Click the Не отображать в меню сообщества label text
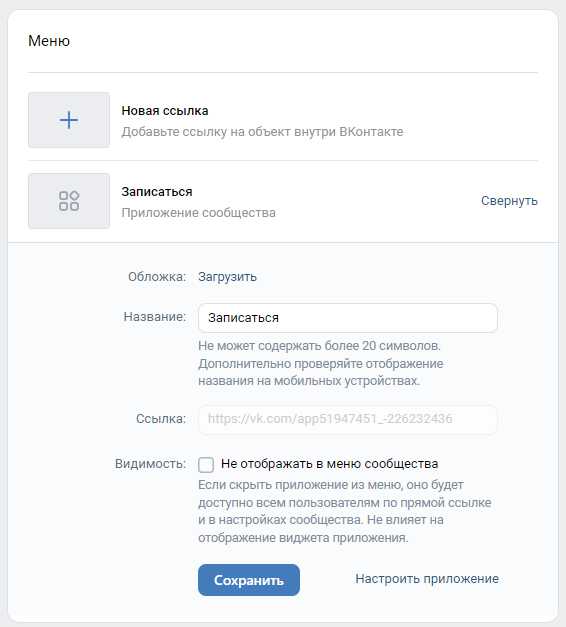Viewport: 566px width, 627px height. pyautogui.click(x=329, y=464)
